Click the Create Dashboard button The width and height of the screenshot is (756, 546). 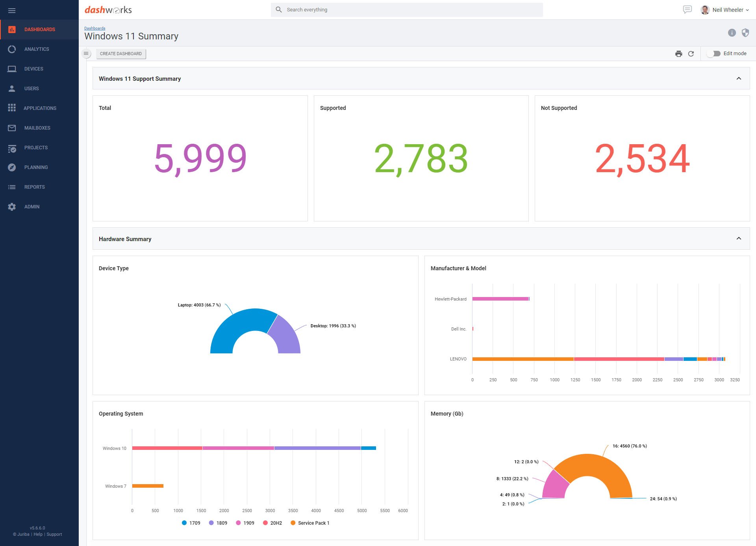tap(121, 54)
